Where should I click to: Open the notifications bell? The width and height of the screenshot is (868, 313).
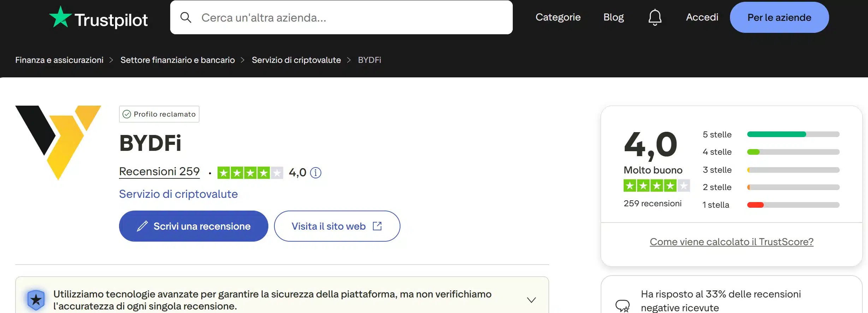[x=655, y=17]
